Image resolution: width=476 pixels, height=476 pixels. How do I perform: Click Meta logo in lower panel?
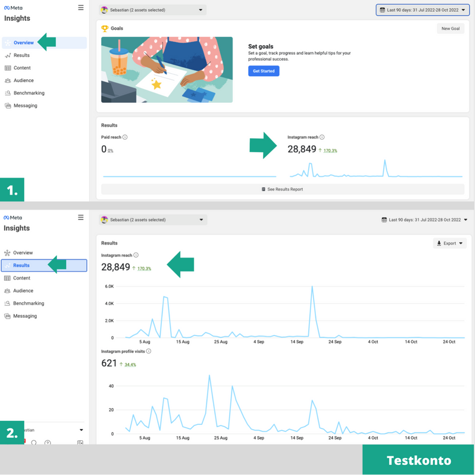click(x=12, y=218)
